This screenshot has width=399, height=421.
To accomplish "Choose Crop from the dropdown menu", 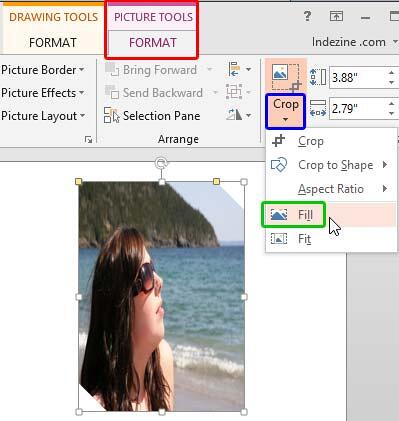I will click(331, 141).
